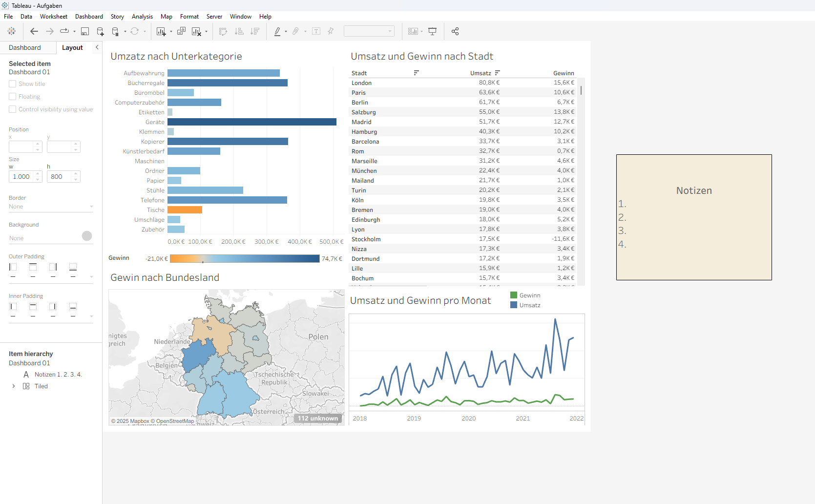815x504 pixels.
Task: Duplicate the sheet using toolbar icon
Action: tap(181, 31)
